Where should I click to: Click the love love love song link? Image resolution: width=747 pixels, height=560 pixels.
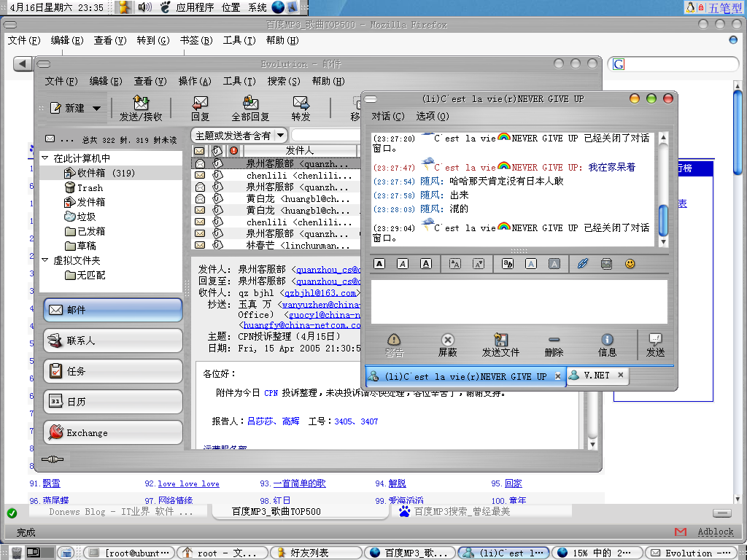click(x=189, y=483)
